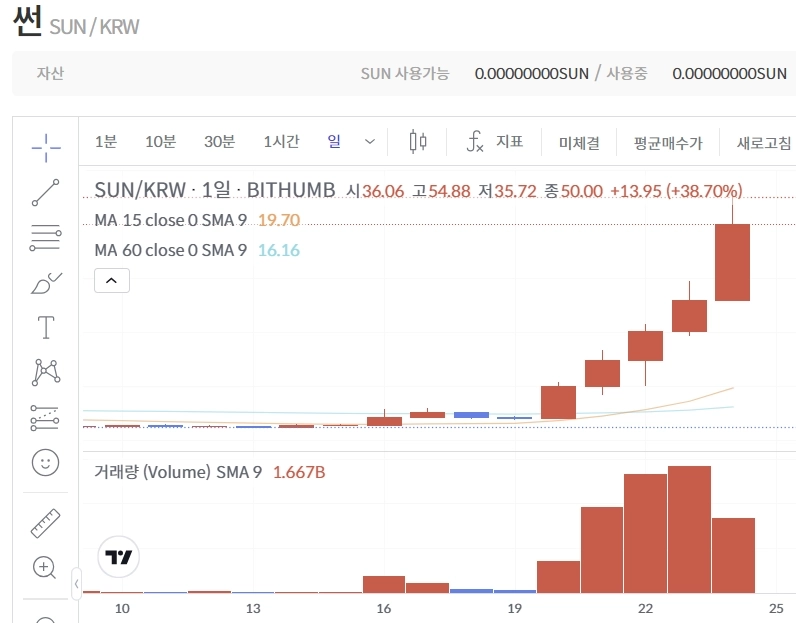Switch to the 1시간 interval
Image resolution: width=796 pixels, height=623 pixels.
(281, 142)
